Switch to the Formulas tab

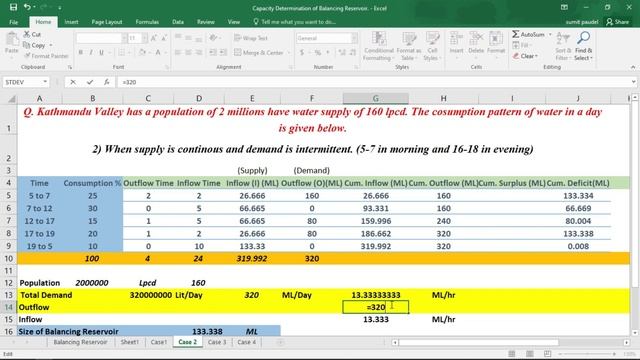[x=147, y=22]
